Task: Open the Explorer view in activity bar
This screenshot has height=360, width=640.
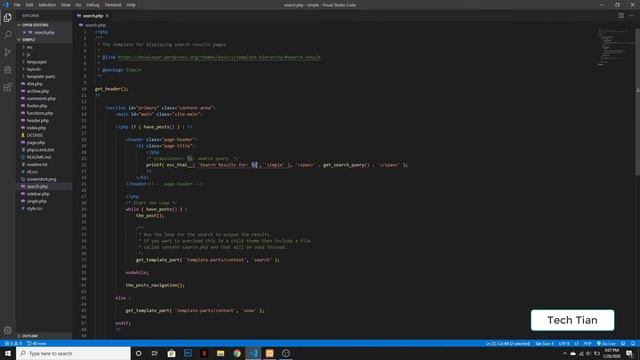Action: point(8,18)
